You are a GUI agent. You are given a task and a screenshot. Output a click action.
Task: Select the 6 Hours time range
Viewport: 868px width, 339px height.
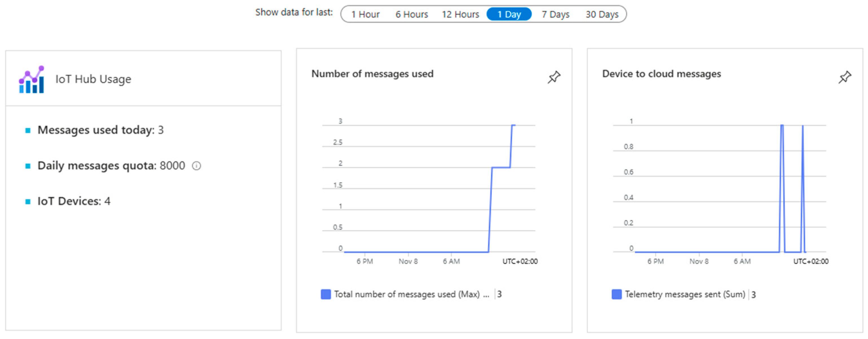(x=411, y=14)
